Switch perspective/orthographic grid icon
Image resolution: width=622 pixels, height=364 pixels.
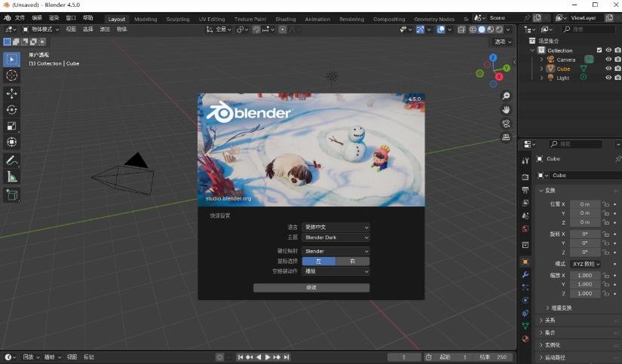coord(506,137)
